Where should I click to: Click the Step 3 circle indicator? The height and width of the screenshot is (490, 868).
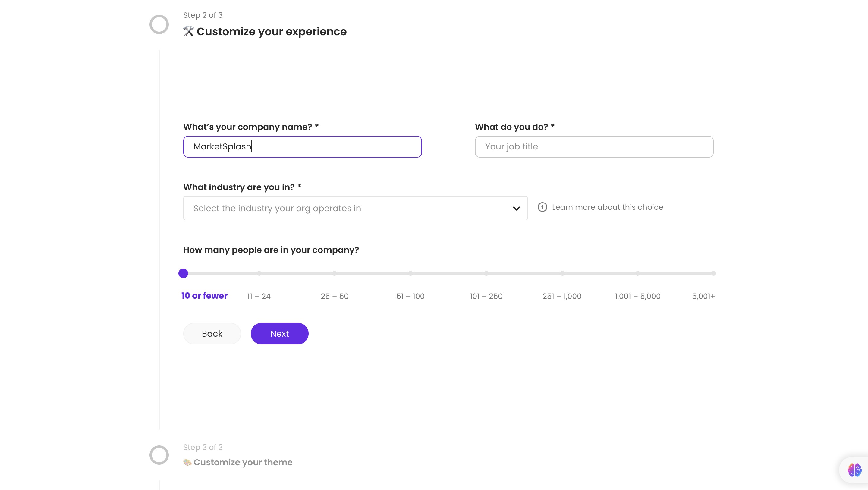click(159, 455)
